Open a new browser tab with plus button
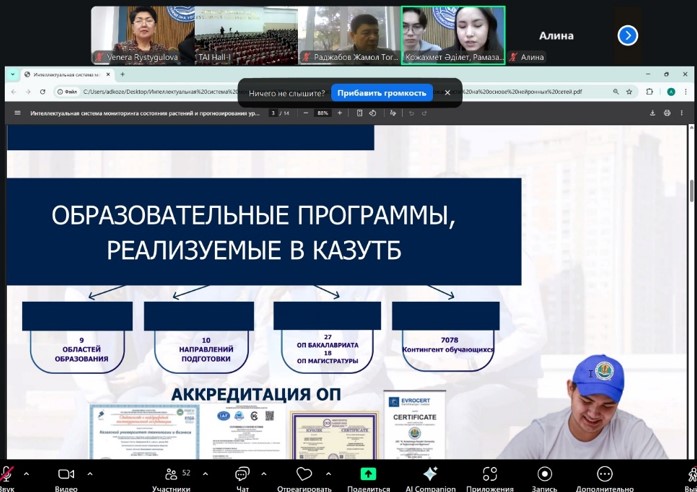 (123, 74)
